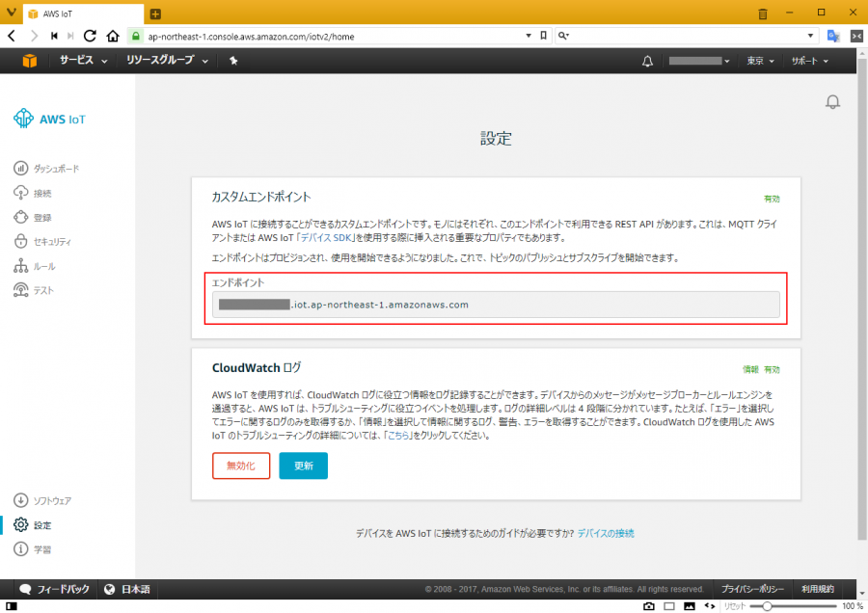Click the orange AWS cube logo
This screenshot has width=868, height=613.
pyautogui.click(x=29, y=61)
